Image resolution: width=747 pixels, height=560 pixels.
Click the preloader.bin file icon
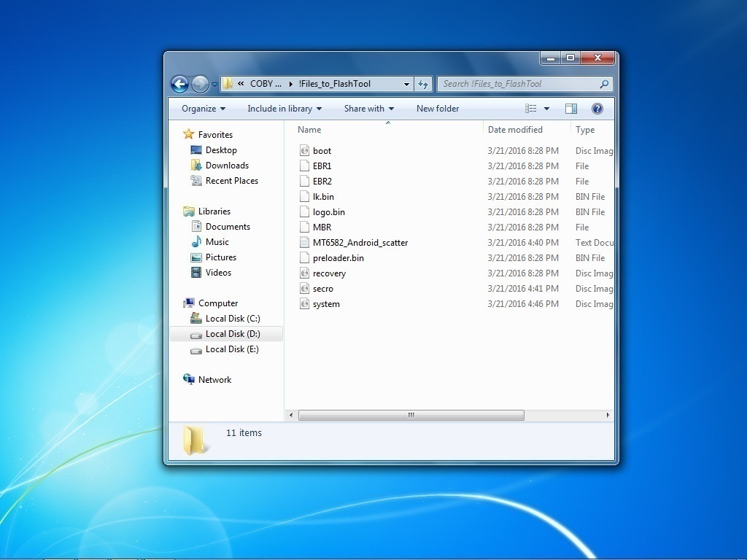(304, 257)
